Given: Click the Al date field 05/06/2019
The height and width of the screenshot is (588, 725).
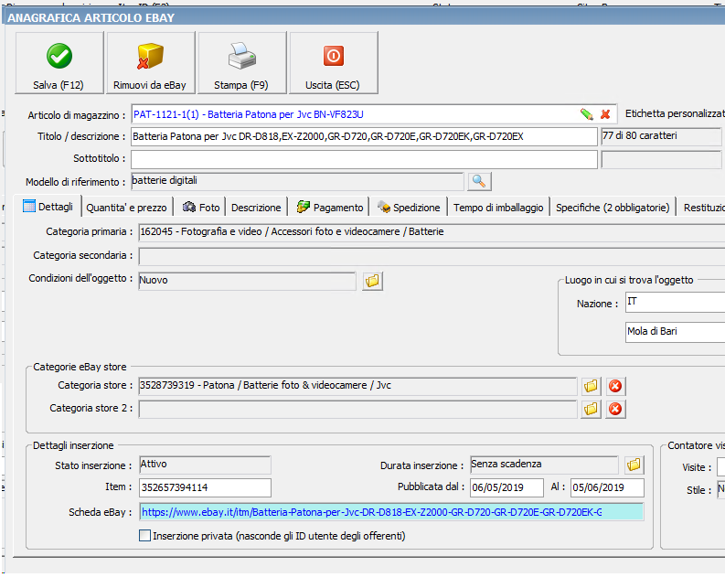Looking at the screenshot, I should (607, 487).
